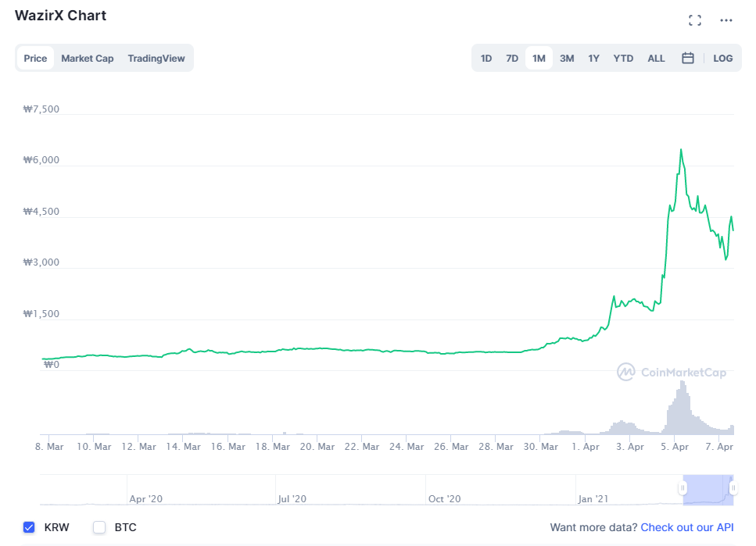Choose the 1Y time range

coord(593,59)
